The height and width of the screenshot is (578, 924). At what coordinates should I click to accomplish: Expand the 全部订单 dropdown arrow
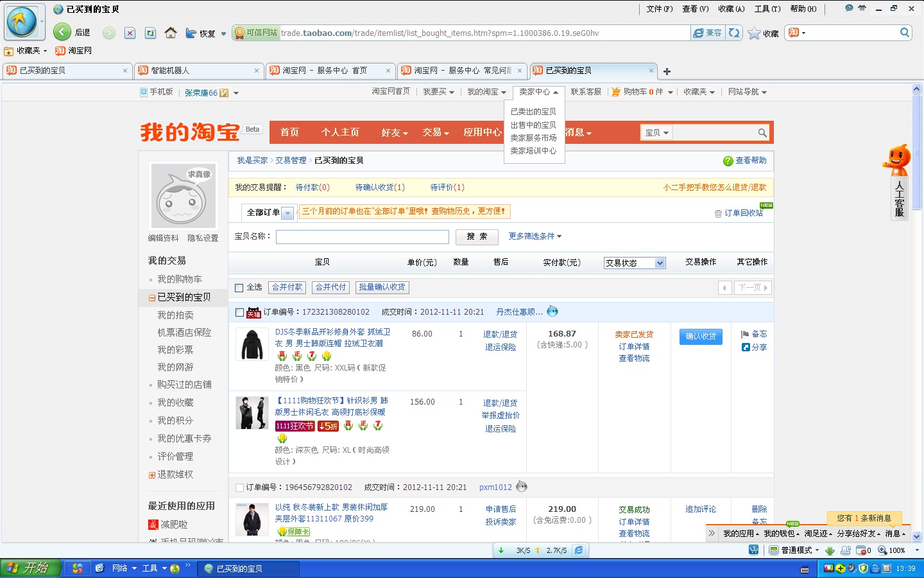tap(287, 213)
